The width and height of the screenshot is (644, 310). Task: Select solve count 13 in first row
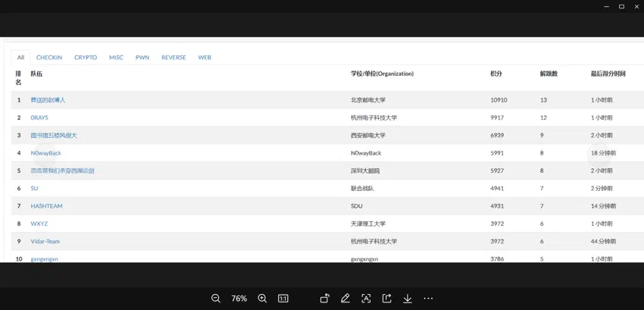(543, 100)
